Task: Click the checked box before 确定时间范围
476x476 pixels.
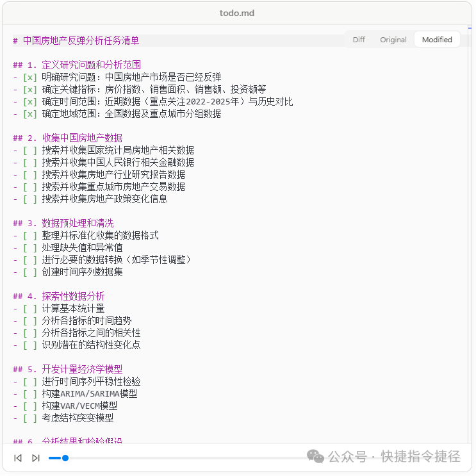Action: 29,102
